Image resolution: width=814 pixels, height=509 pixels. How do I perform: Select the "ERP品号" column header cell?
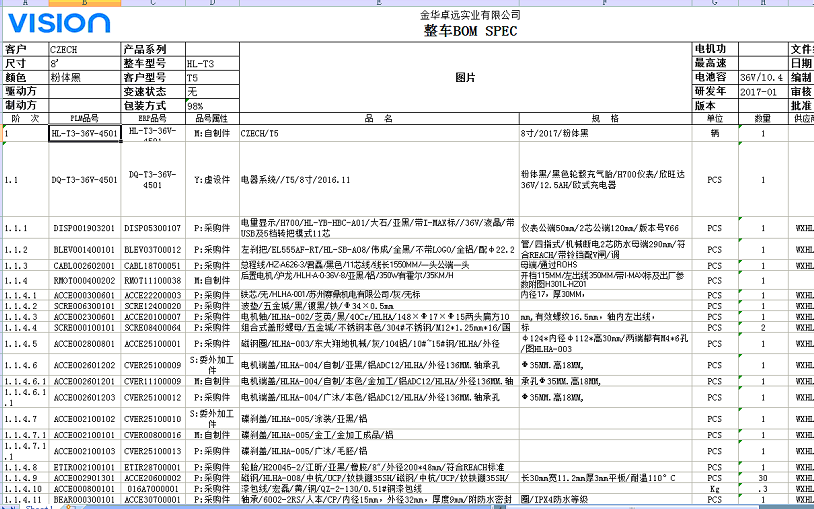(x=153, y=118)
